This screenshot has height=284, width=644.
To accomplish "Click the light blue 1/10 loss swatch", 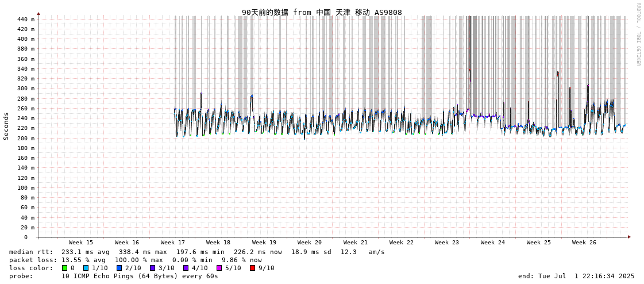I will pyautogui.click(x=84, y=268).
